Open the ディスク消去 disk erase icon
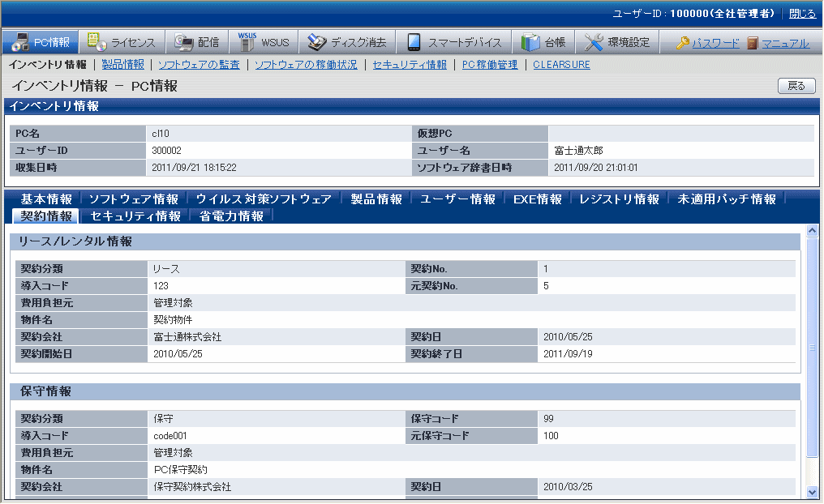824x504 pixels. [x=317, y=43]
